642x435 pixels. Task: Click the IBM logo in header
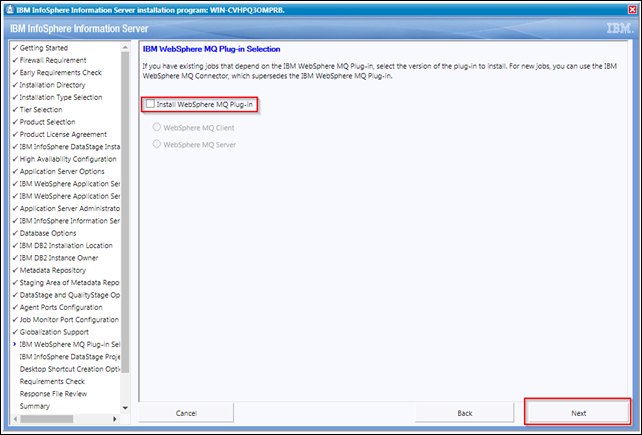[619, 28]
